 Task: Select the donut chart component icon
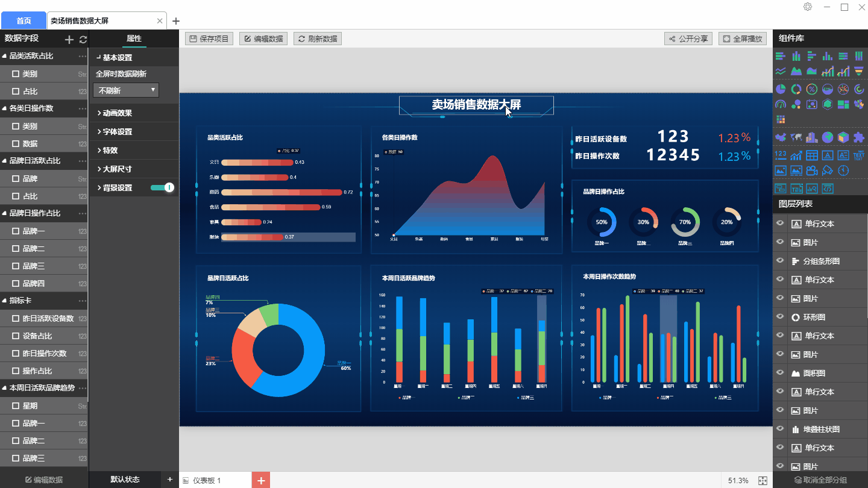tap(796, 89)
